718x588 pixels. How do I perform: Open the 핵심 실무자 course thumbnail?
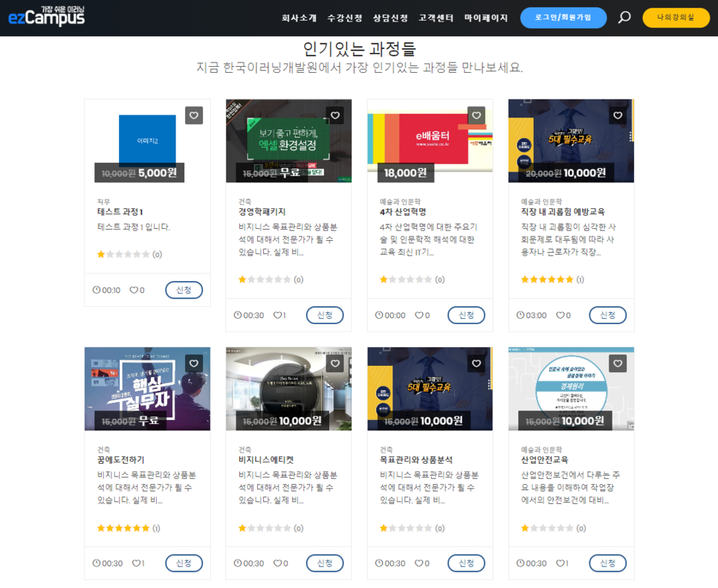click(147, 389)
